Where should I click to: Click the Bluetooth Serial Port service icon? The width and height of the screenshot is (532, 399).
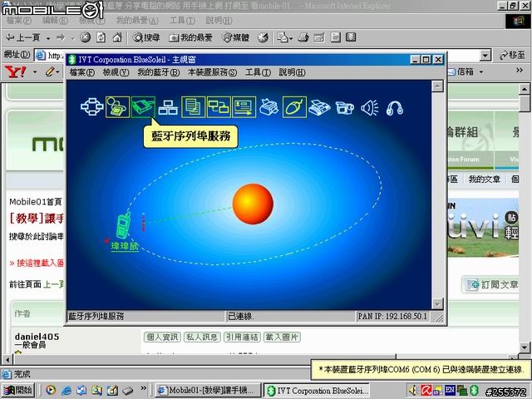(143, 107)
